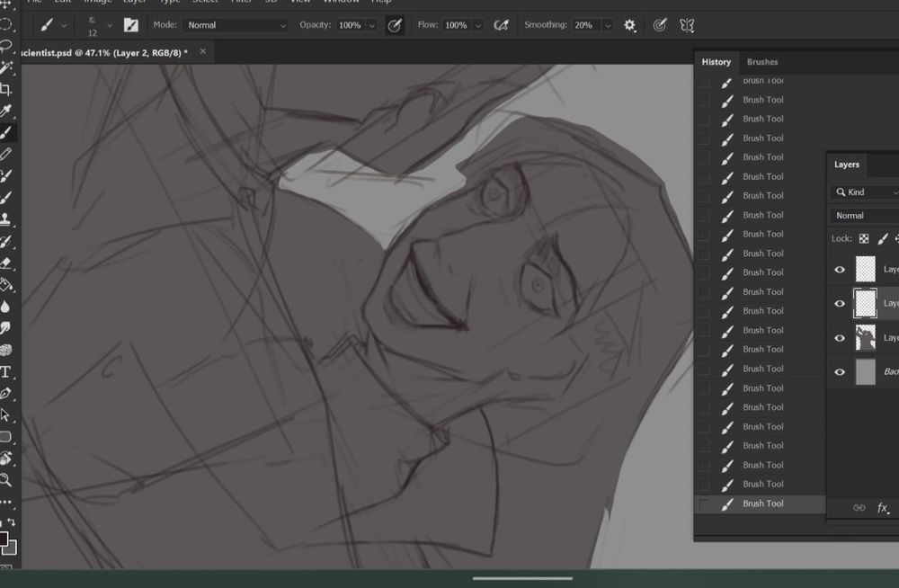Switch to the Brushes tab
Screen dimensions: 899x588
tap(762, 62)
